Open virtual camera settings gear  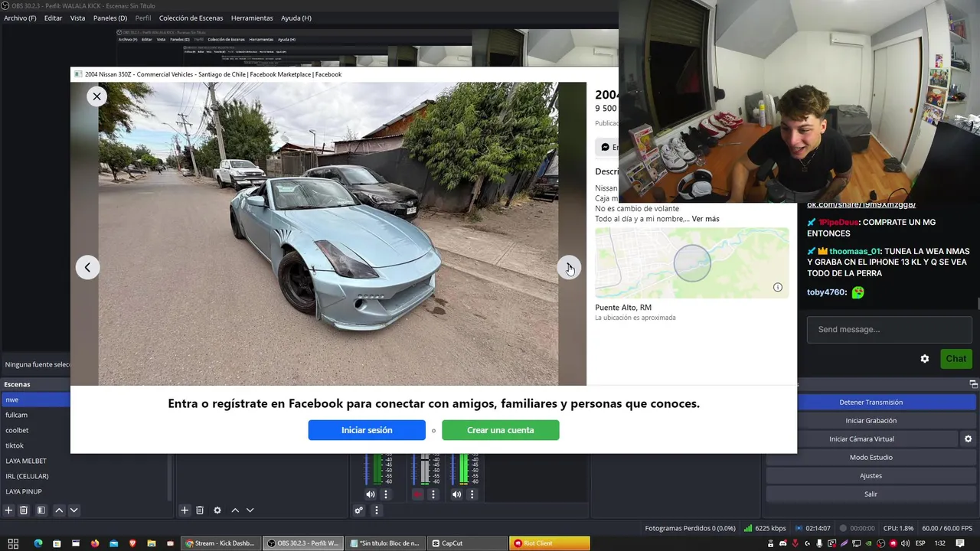tap(968, 439)
